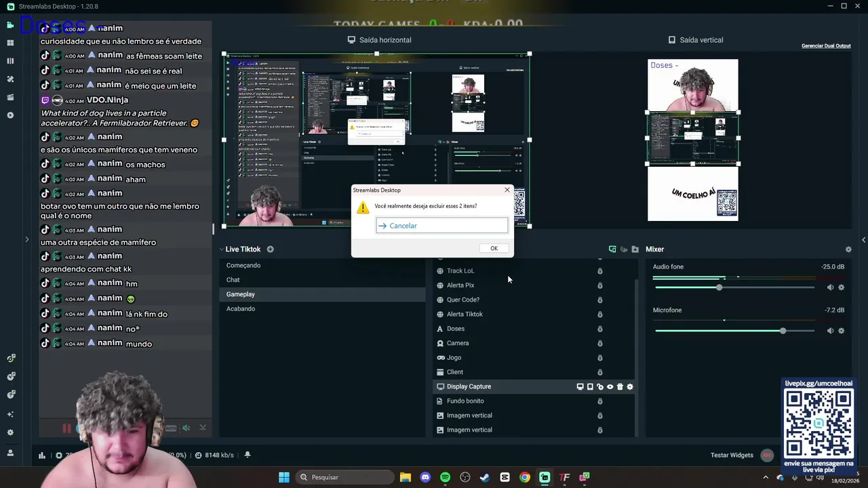The width and height of the screenshot is (868, 488).
Task: Select the Fundo bonito source
Action: [x=534, y=401]
